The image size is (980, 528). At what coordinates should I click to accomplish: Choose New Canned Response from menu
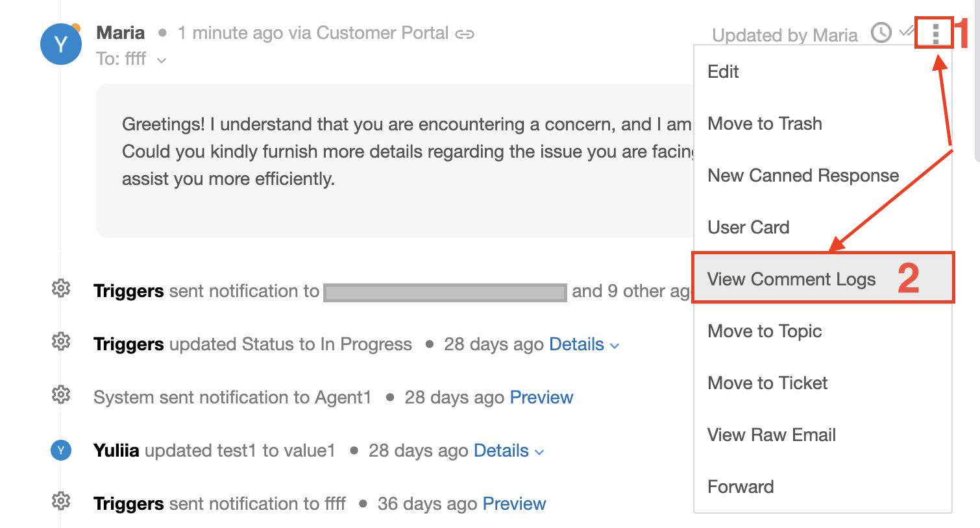803,175
